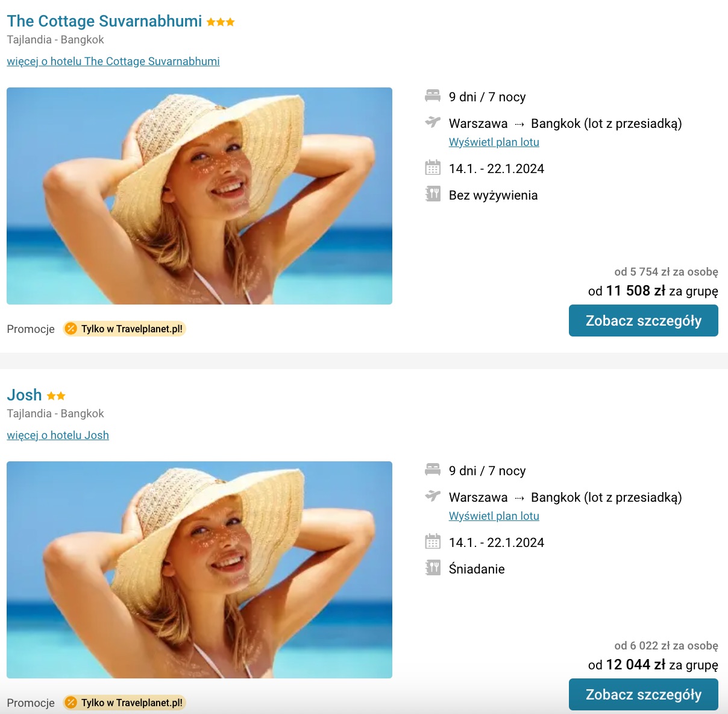Open The Cottage Suvarnabhumi hotel title
This screenshot has height=714, width=728.
tap(104, 21)
